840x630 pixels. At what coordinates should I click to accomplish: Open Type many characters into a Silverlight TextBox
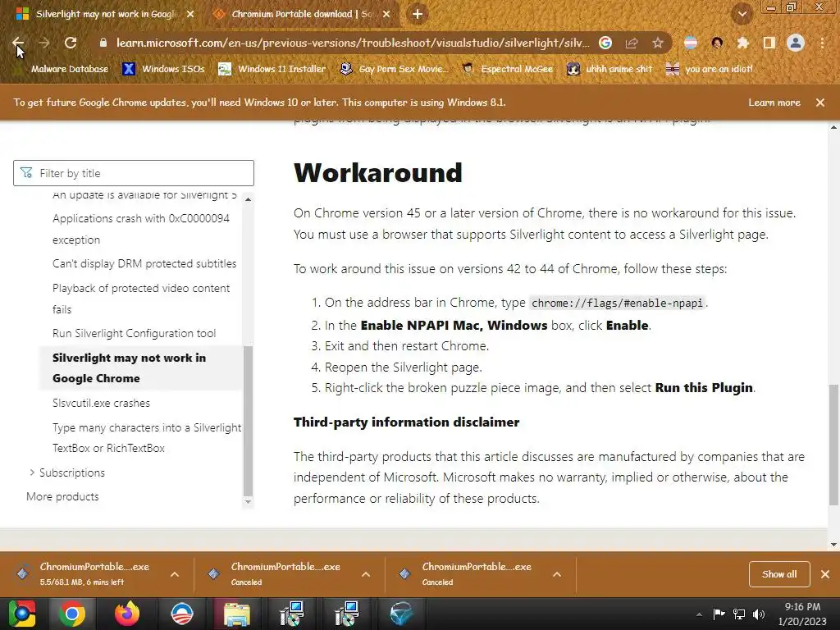(147, 438)
